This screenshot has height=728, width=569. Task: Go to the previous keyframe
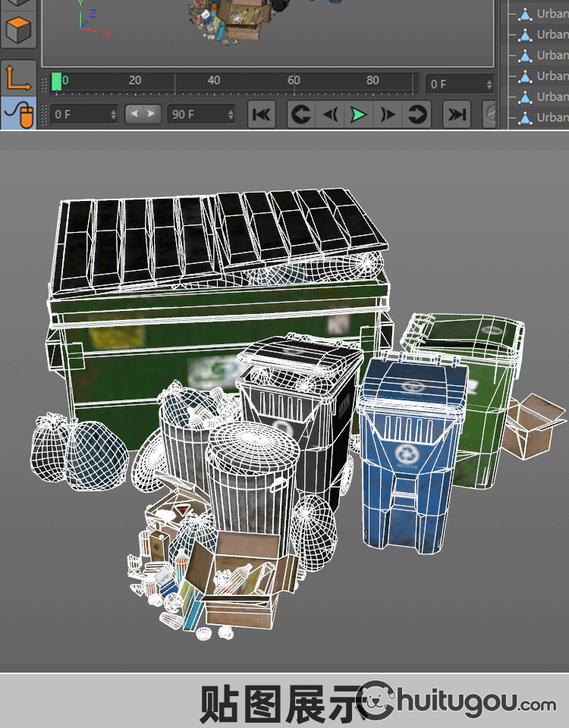[x=301, y=115]
